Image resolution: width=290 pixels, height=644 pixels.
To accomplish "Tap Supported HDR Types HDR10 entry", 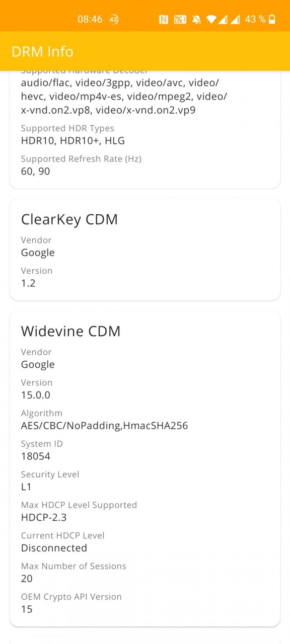I will 73,135.
